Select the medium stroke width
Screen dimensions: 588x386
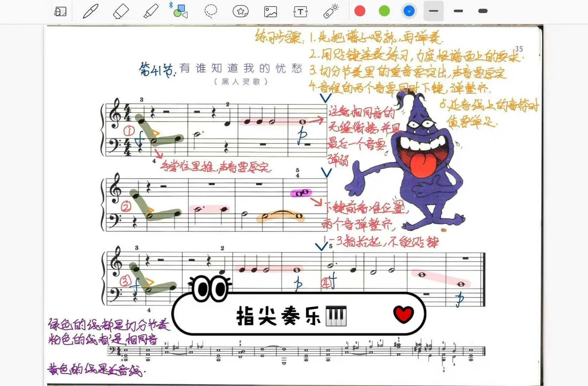(x=458, y=11)
